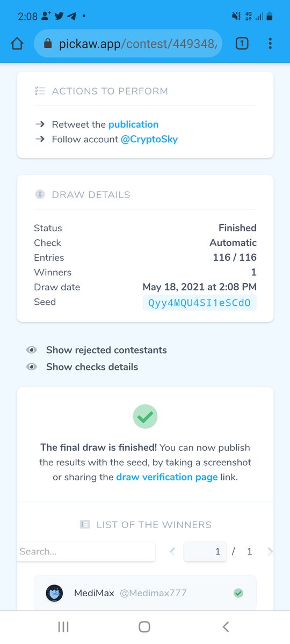This screenshot has width=290, height=644.
Task: Tap the Android recent apps button
Action: (63, 626)
